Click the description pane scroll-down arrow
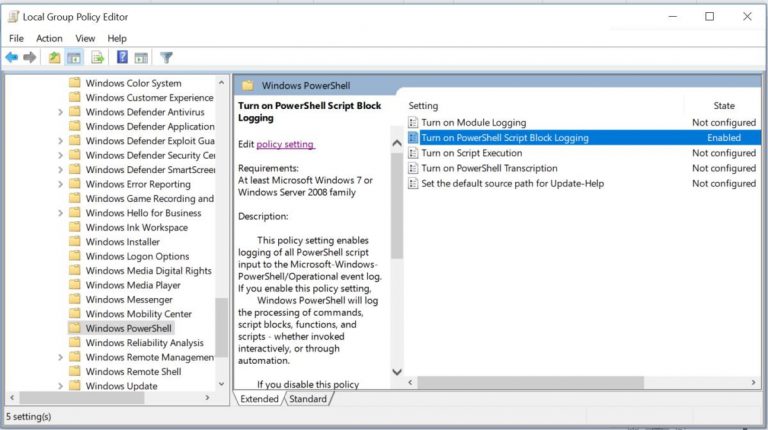 point(396,372)
